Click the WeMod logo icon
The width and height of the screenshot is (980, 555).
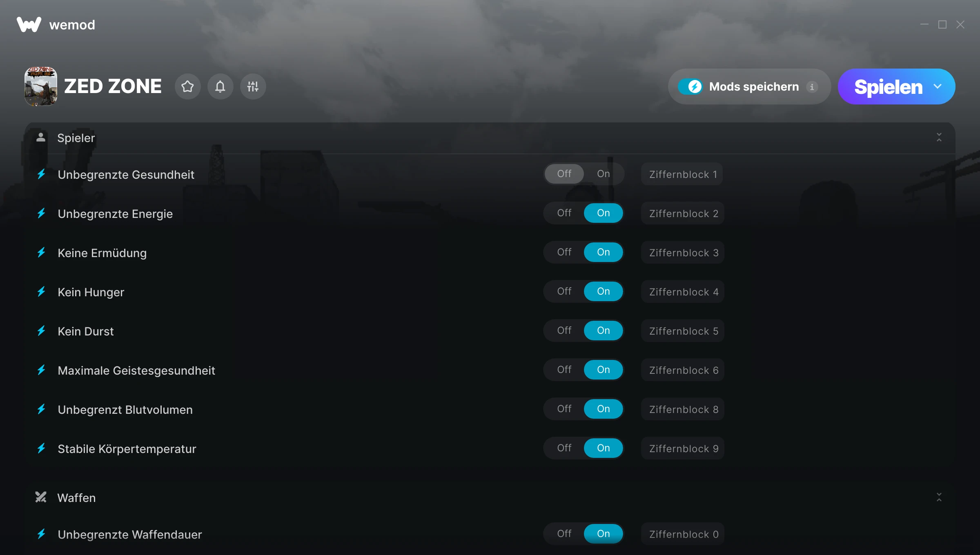click(29, 24)
